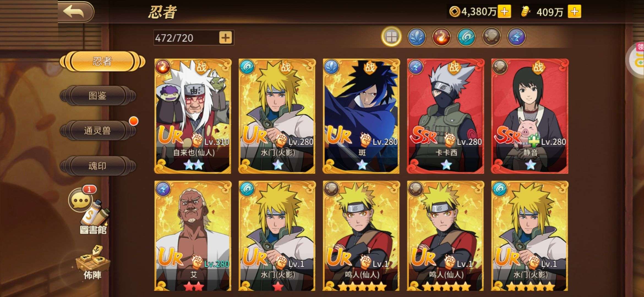Viewport: 644px width, 297px height.
Task: Filter ninjas by water element
Action: (416, 37)
